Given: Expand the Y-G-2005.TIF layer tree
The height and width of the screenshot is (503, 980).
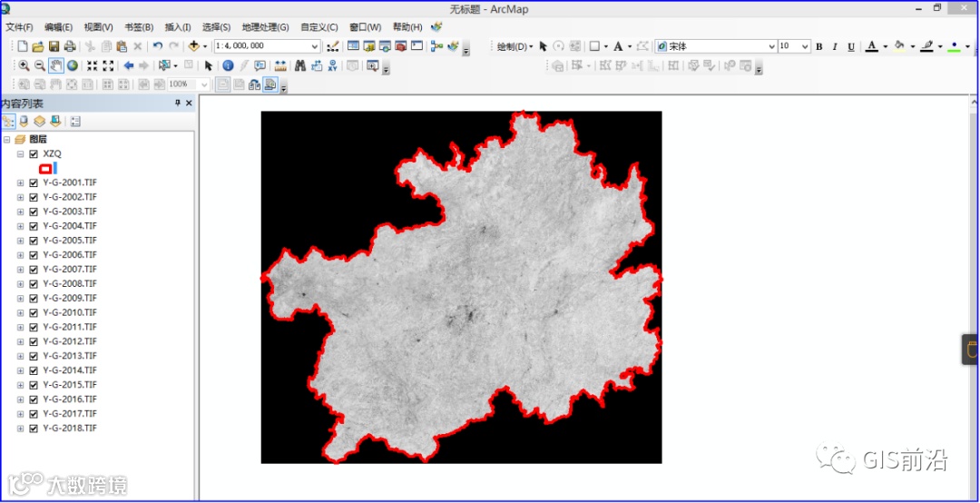Looking at the screenshot, I should tap(20, 241).
